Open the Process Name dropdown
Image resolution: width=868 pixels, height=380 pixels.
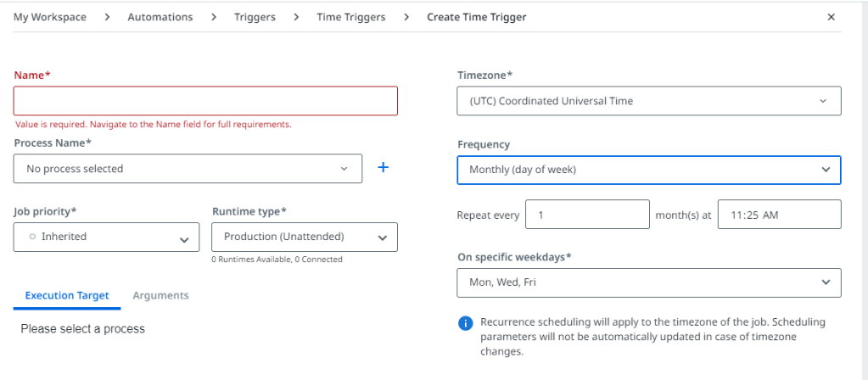point(188,169)
